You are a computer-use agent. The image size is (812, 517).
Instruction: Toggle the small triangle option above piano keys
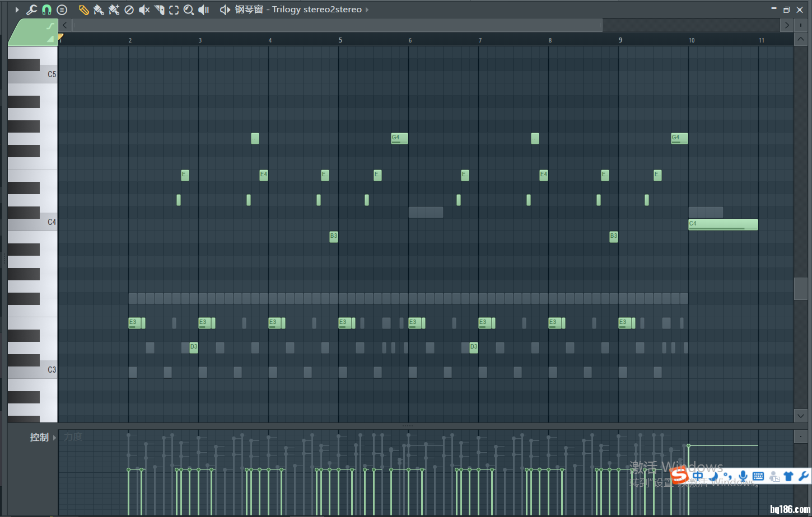pyautogui.click(x=50, y=39)
